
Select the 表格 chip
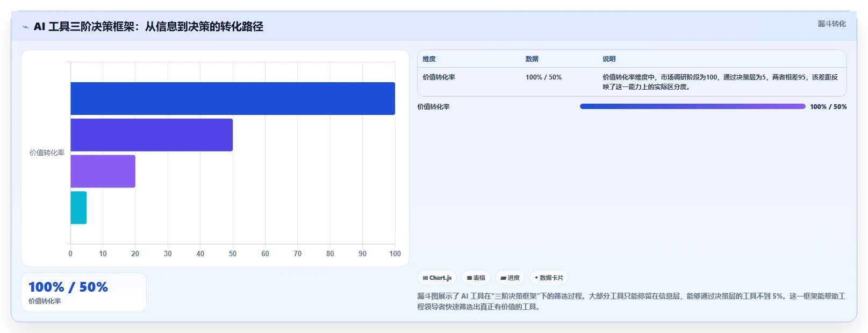[476, 278]
